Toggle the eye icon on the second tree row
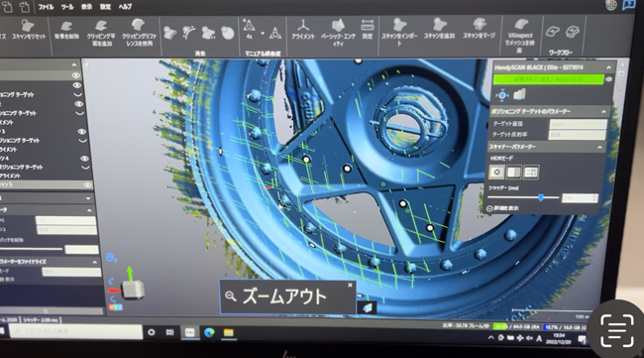The image size is (644, 358). click(77, 85)
